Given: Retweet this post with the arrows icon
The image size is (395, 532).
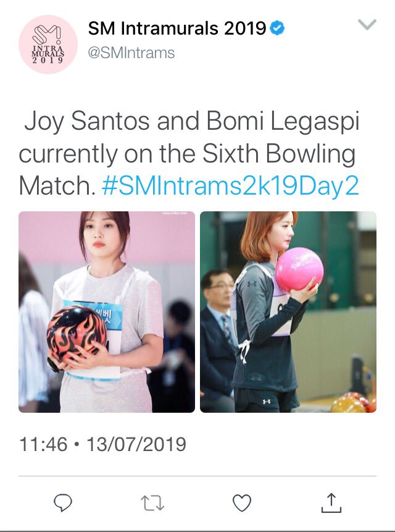Looking at the screenshot, I should (x=152, y=503).
